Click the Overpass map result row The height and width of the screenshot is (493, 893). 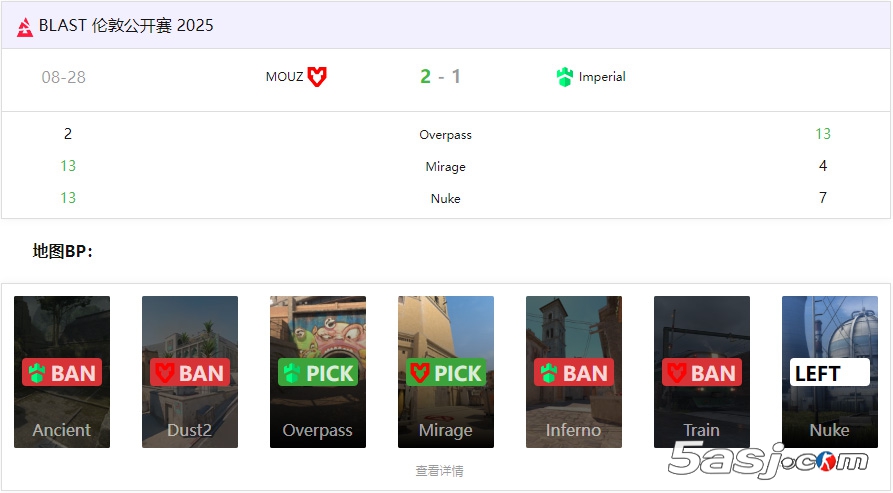tap(446, 134)
